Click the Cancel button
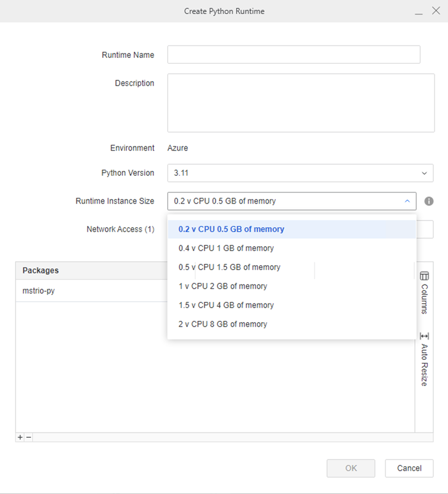 409,468
